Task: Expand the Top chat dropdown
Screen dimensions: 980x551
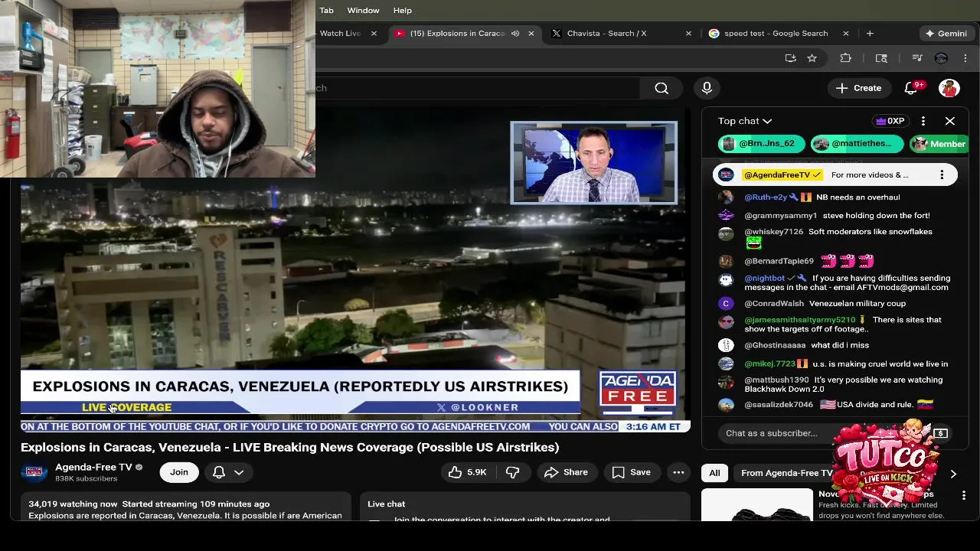Action: click(745, 121)
